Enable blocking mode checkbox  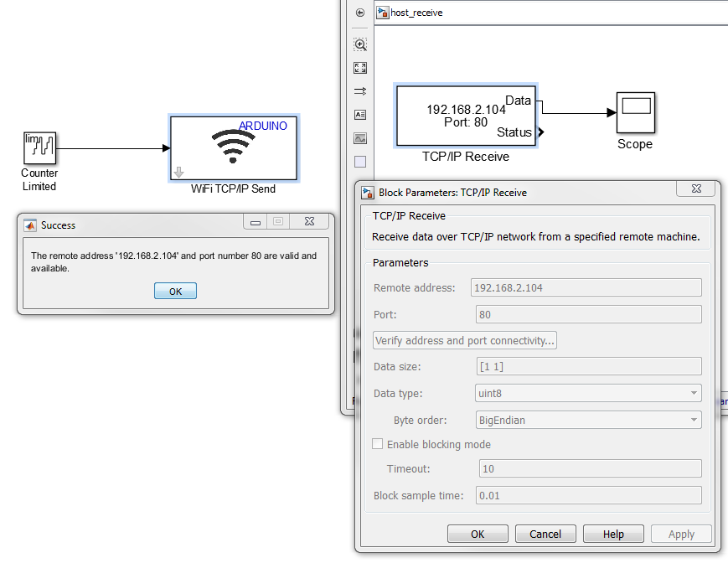(x=378, y=444)
